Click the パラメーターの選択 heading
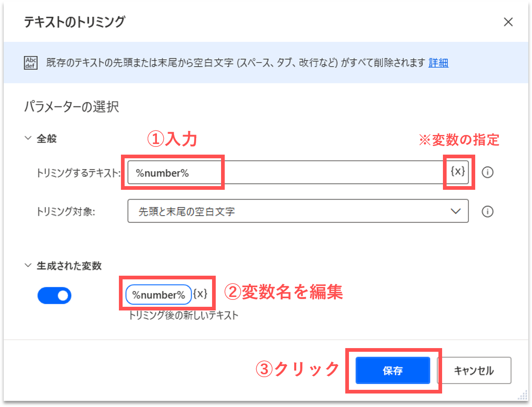This screenshot has height=407, width=532. pos(72,107)
